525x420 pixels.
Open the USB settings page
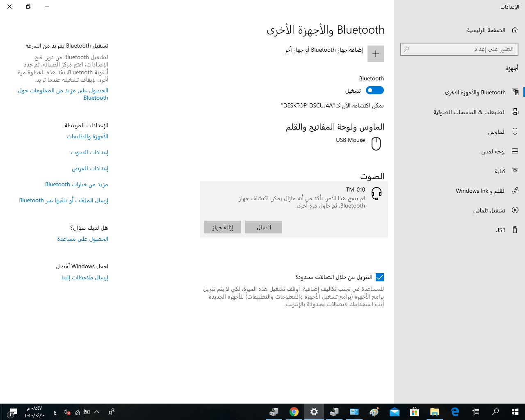(x=459, y=230)
